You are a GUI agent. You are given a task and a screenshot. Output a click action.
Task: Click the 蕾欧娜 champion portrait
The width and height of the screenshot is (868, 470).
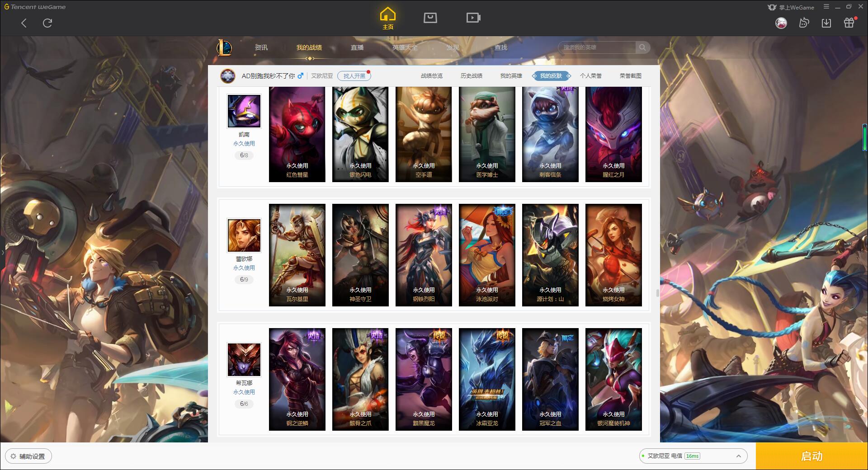pos(244,235)
